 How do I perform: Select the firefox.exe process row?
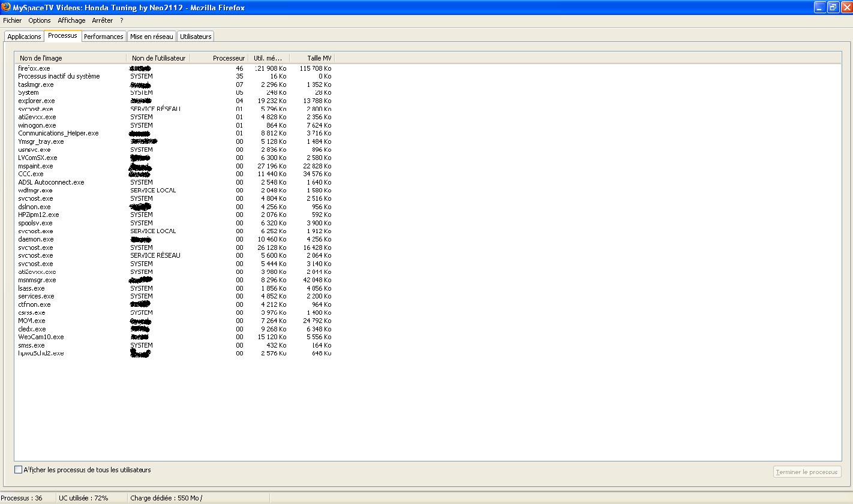click(34, 68)
